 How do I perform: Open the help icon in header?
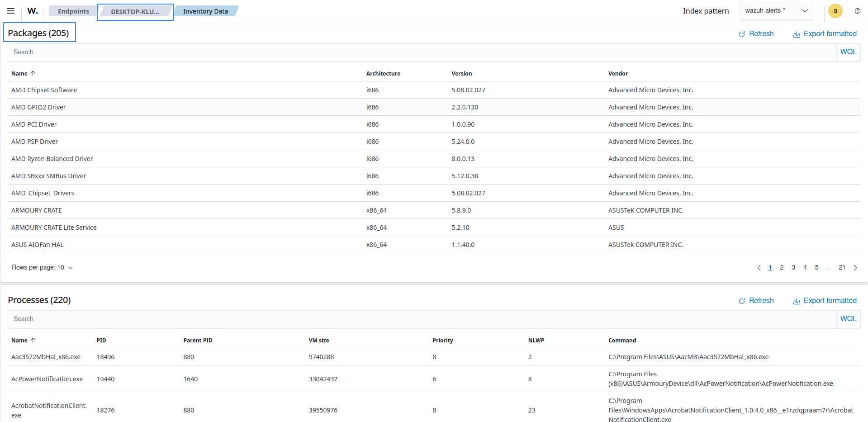[x=858, y=11]
